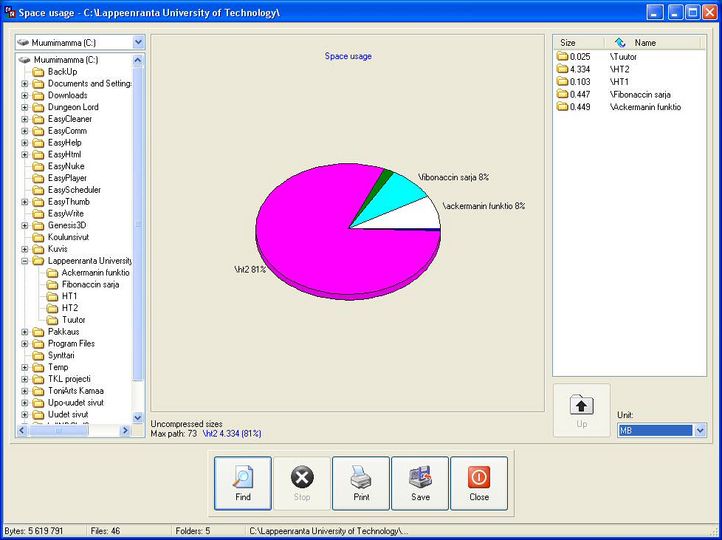Click the Synttari folder icon
The width and height of the screenshot is (722, 540).
pyautogui.click(x=38, y=356)
